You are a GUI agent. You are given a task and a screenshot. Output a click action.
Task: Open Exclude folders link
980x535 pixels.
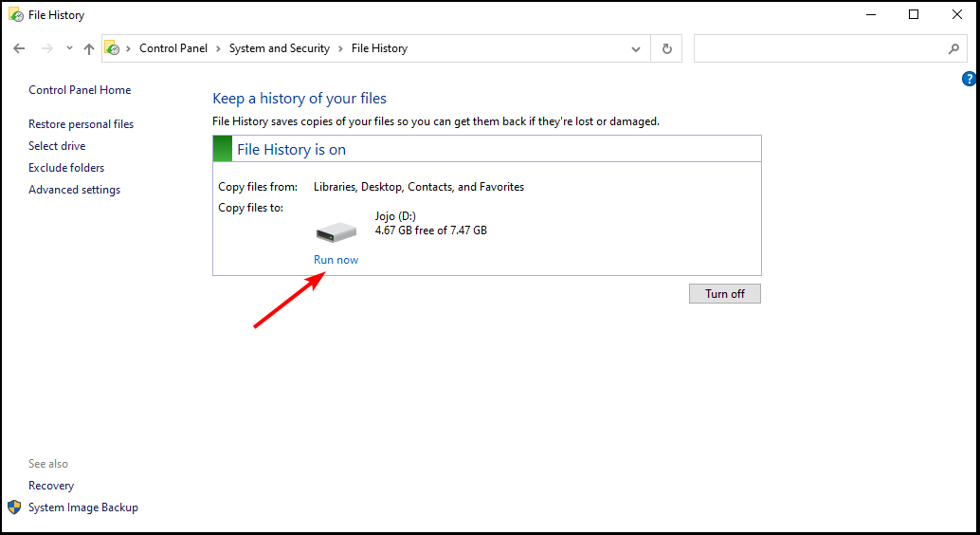tap(66, 168)
